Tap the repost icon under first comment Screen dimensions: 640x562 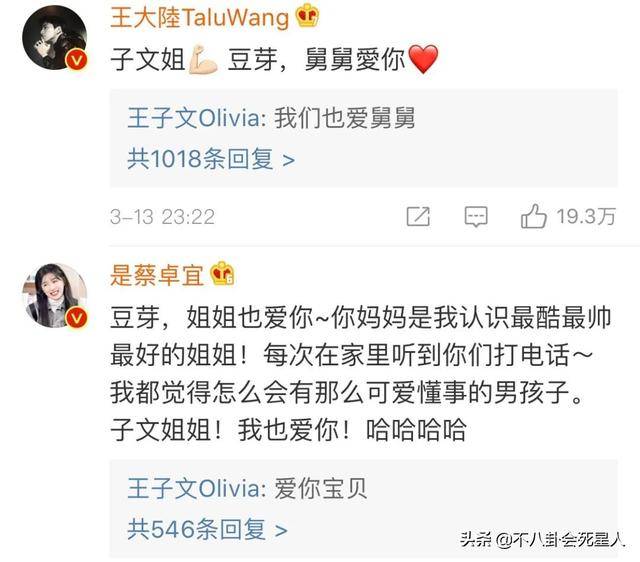pos(418,216)
